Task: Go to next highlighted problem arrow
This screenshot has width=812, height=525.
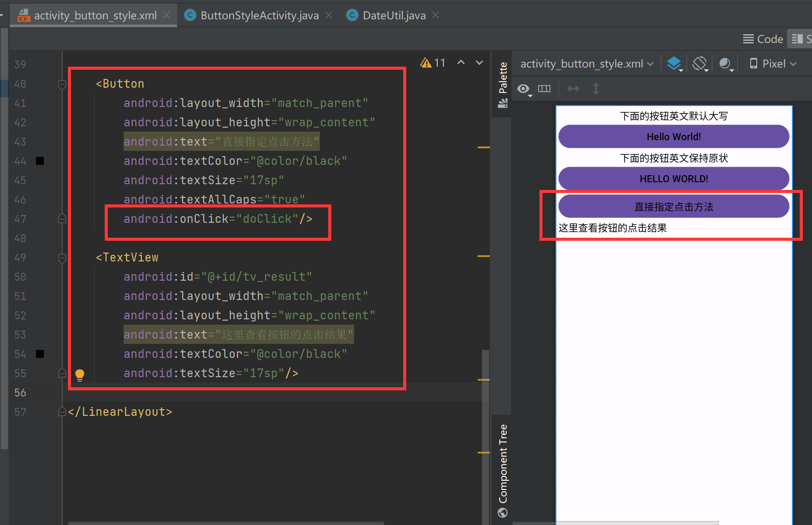Action: 479,63
